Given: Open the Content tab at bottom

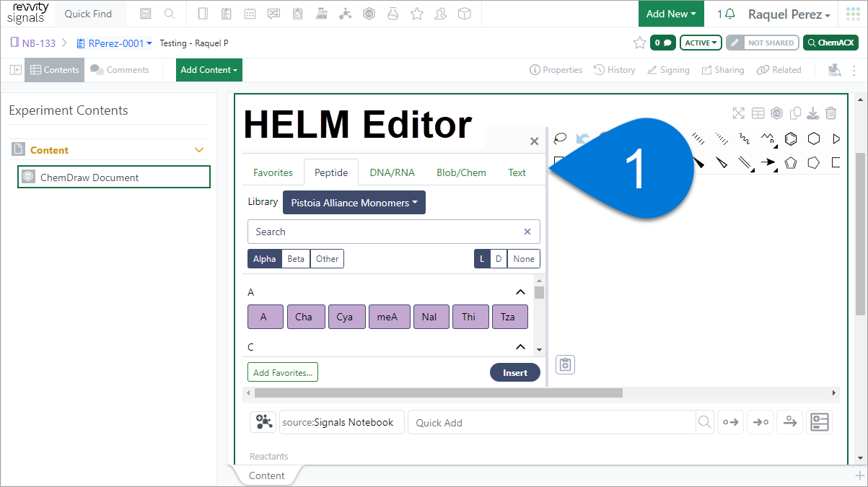Looking at the screenshot, I should click(x=267, y=475).
